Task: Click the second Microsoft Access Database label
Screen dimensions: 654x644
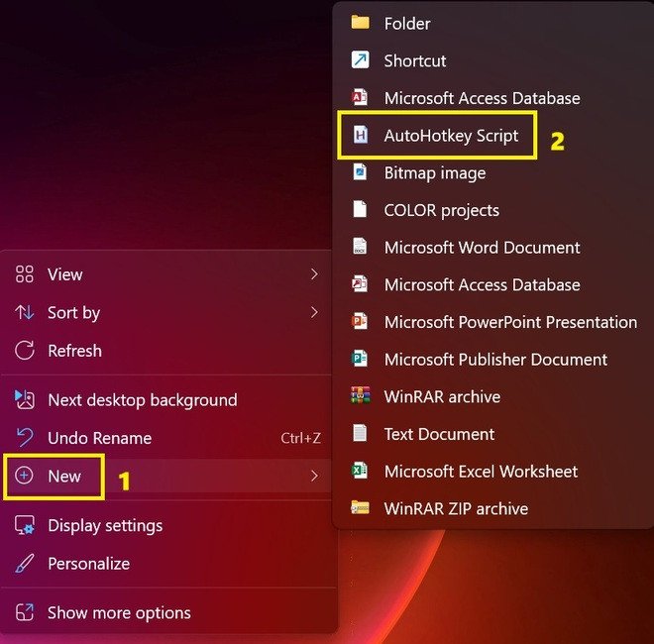Action: (x=483, y=285)
